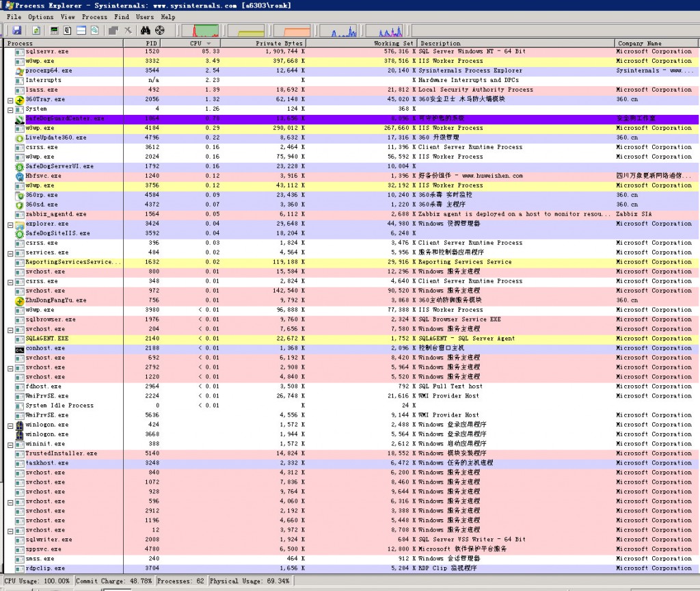
Task: Click the conhost.exe console icon
Action: (x=19, y=348)
